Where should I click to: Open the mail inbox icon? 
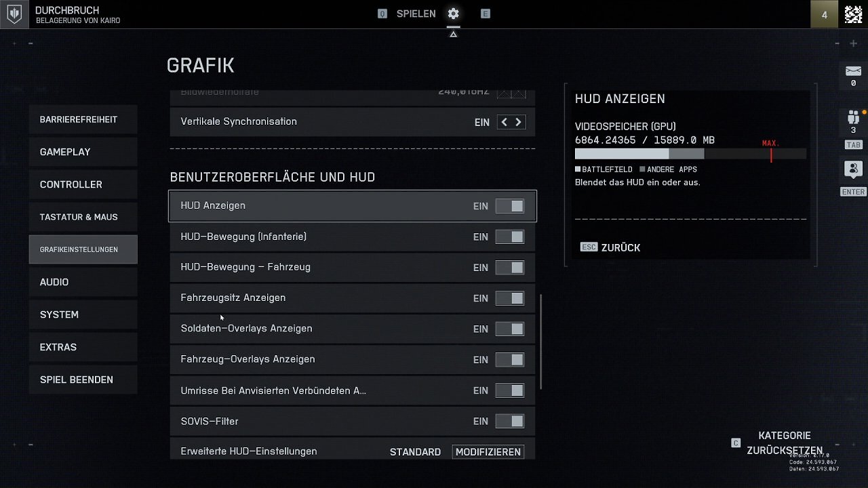click(x=853, y=71)
